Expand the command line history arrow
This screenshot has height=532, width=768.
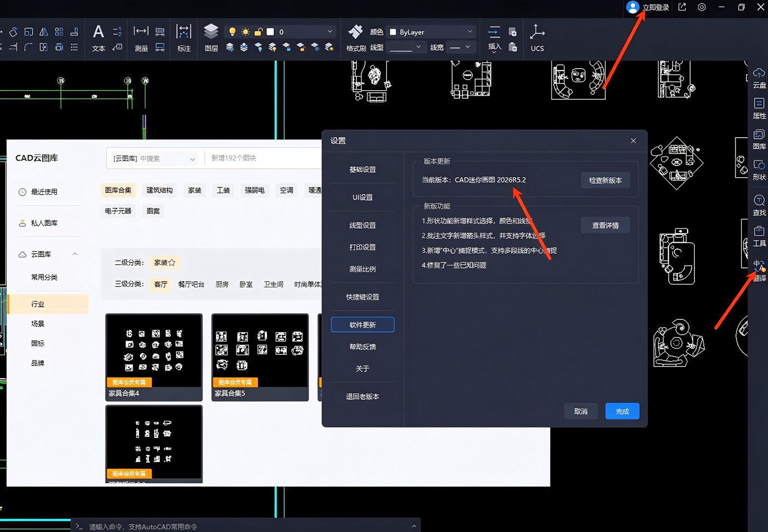coord(414,526)
